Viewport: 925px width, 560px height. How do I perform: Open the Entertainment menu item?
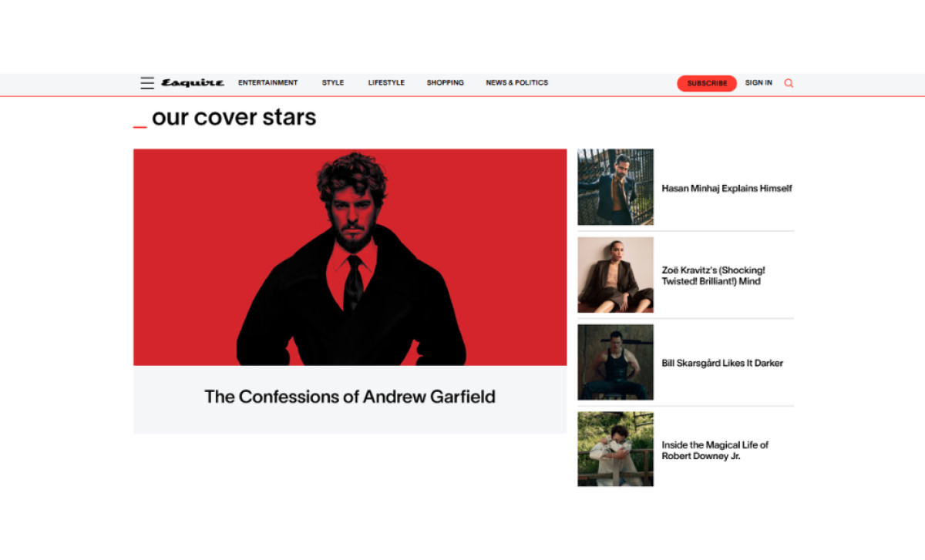coord(267,83)
